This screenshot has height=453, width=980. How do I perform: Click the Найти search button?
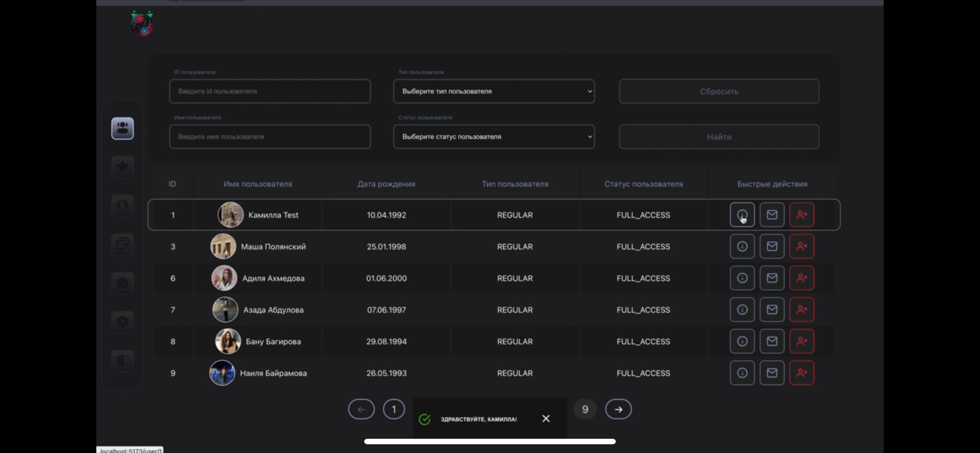click(719, 137)
